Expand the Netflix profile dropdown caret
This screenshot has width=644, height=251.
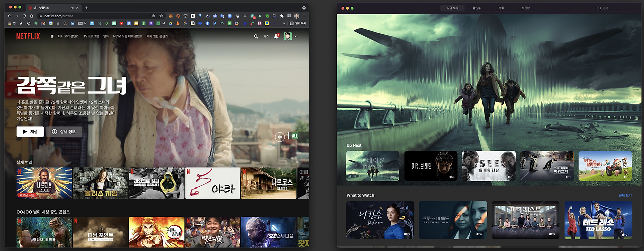(x=295, y=36)
